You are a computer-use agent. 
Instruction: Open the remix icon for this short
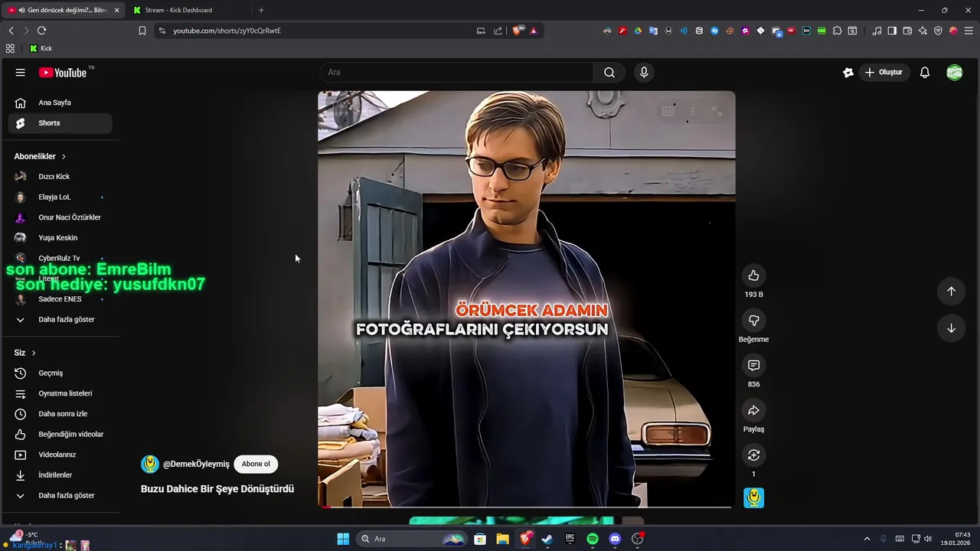753,455
